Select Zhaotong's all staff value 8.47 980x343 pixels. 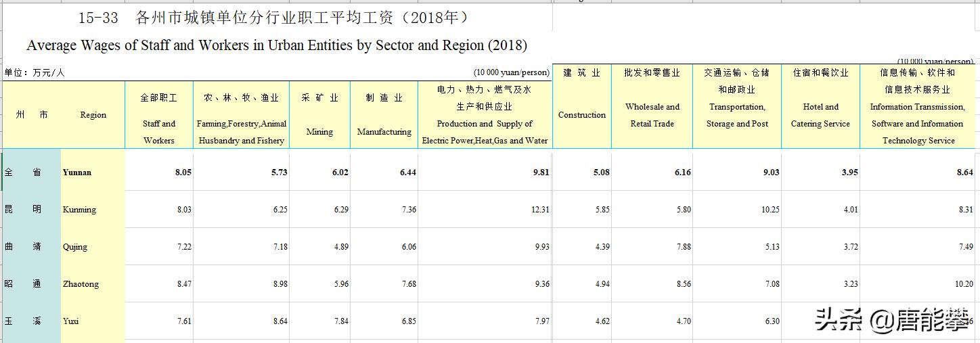[x=184, y=284]
